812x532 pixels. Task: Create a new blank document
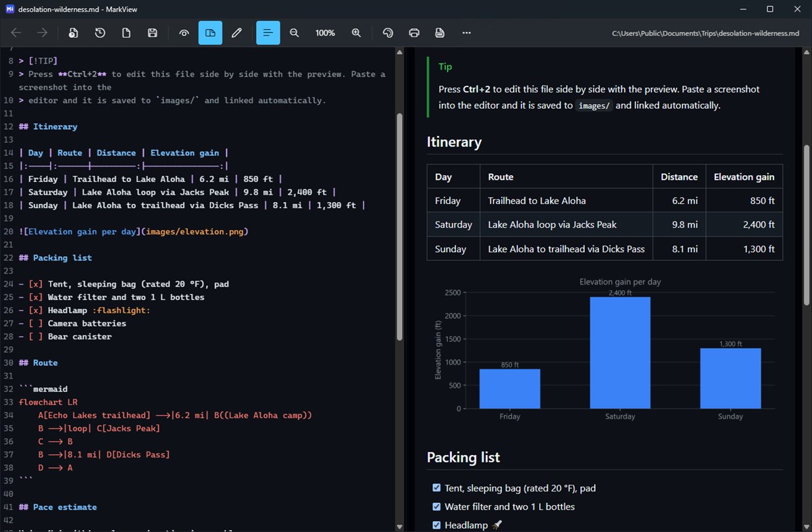pyautogui.click(x=126, y=32)
